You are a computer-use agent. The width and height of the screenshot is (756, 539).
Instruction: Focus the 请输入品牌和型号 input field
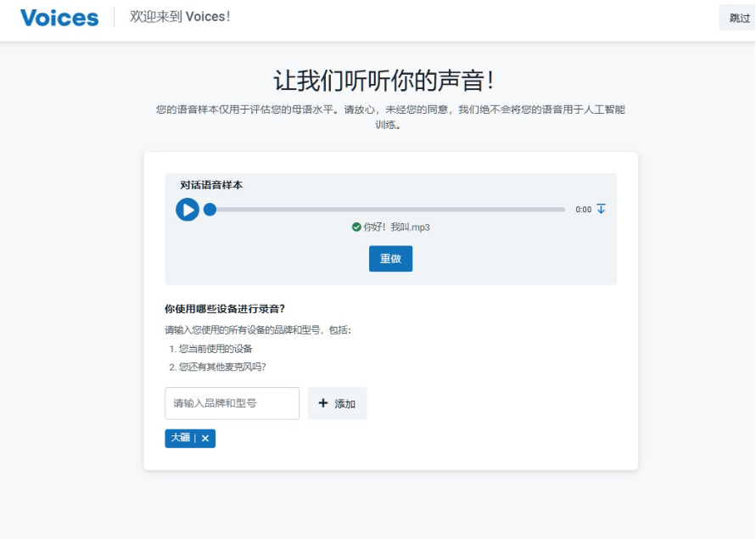click(x=232, y=403)
